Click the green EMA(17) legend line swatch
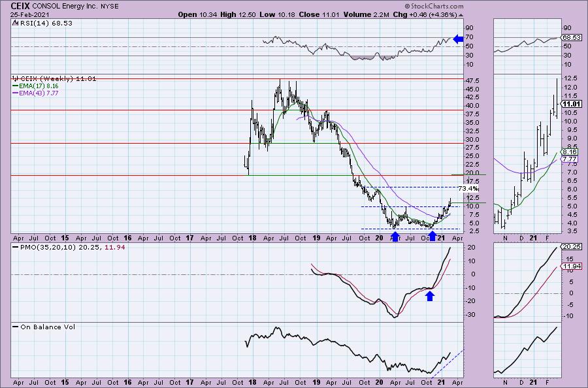Viewport: 588px width, 388px height. (x=16, y=86)
